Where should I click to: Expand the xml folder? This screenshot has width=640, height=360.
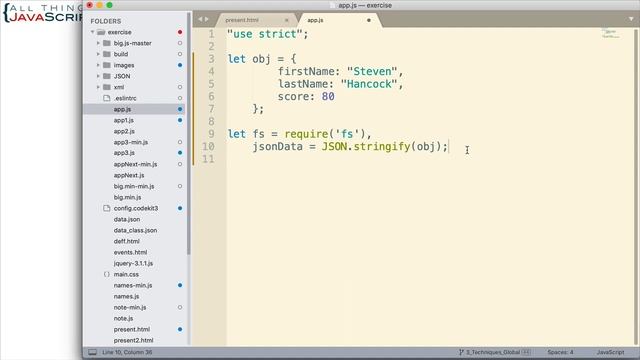[x=98, y=87]
